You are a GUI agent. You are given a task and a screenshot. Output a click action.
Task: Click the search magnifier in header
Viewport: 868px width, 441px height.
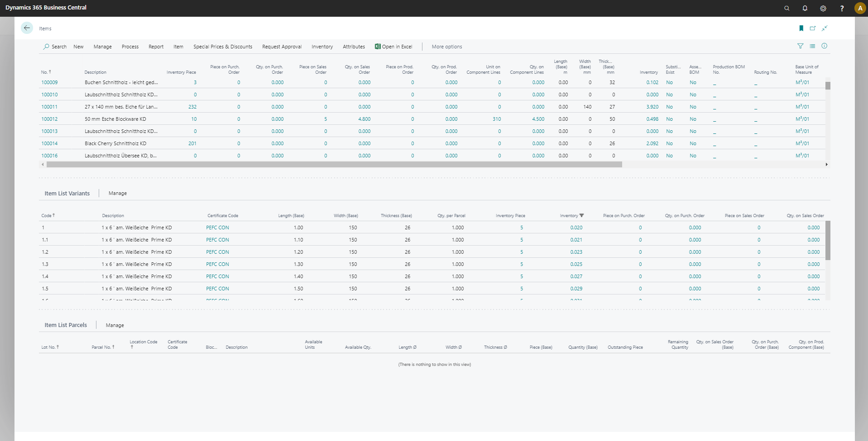point(786,8)
